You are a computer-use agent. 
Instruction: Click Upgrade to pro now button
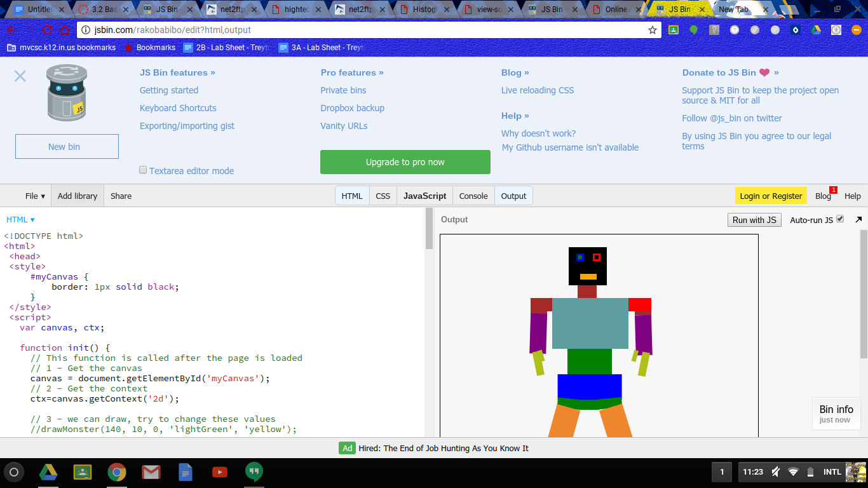tap(405, 162)
